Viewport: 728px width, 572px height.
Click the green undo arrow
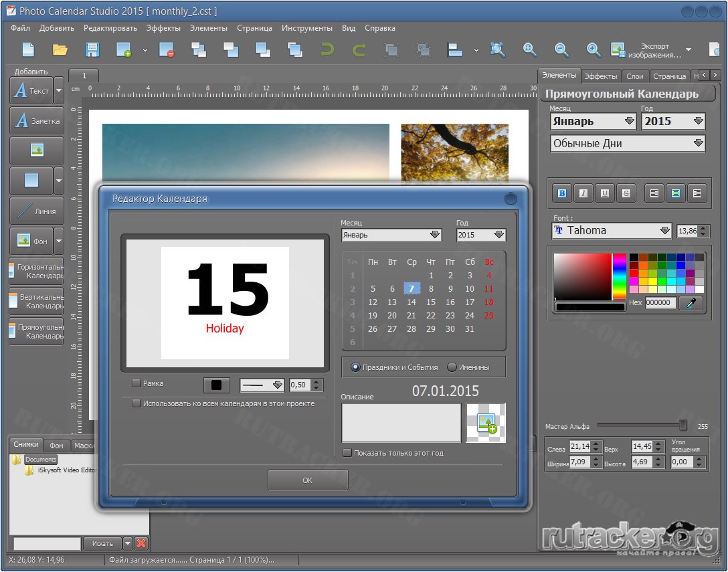[327, 50]
